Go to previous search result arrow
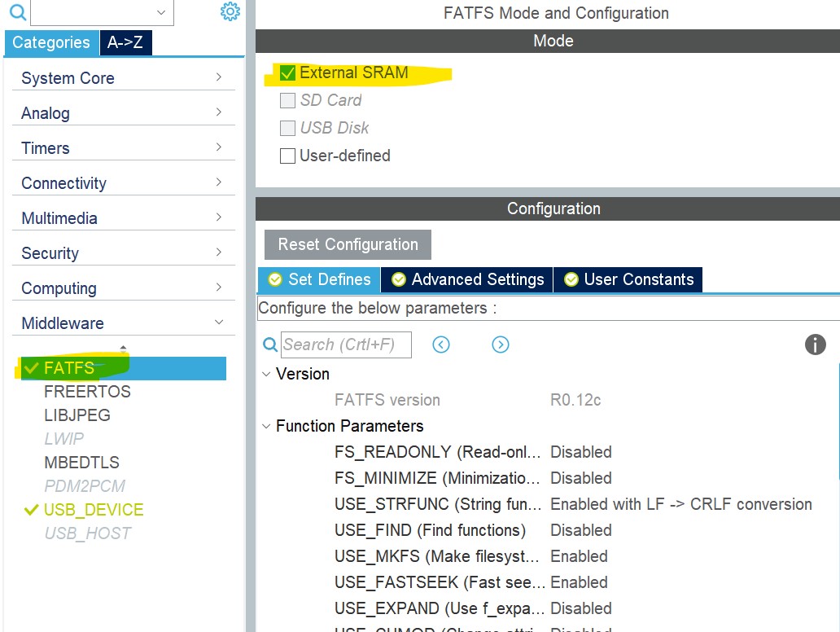840x632 pixels. coord(441,345)
